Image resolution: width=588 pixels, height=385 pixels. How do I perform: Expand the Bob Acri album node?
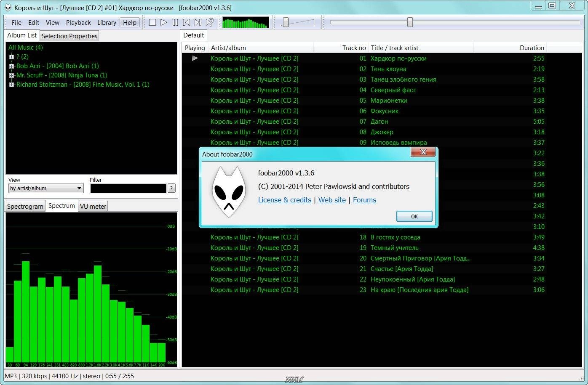coord(11,66)
